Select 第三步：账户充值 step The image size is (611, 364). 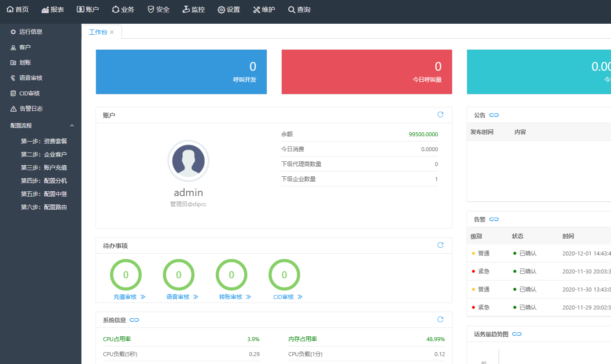(44, 167)
